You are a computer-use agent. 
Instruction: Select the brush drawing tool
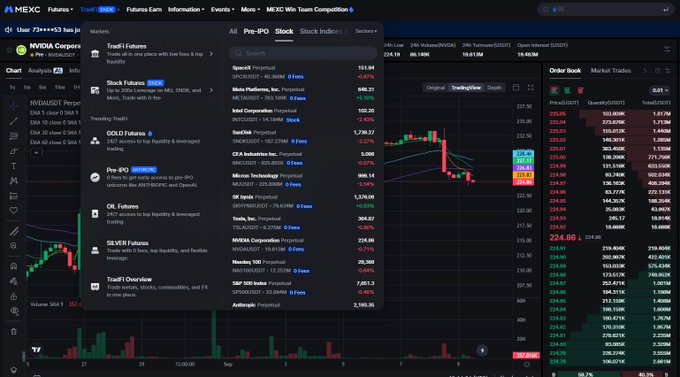[13, 151]
